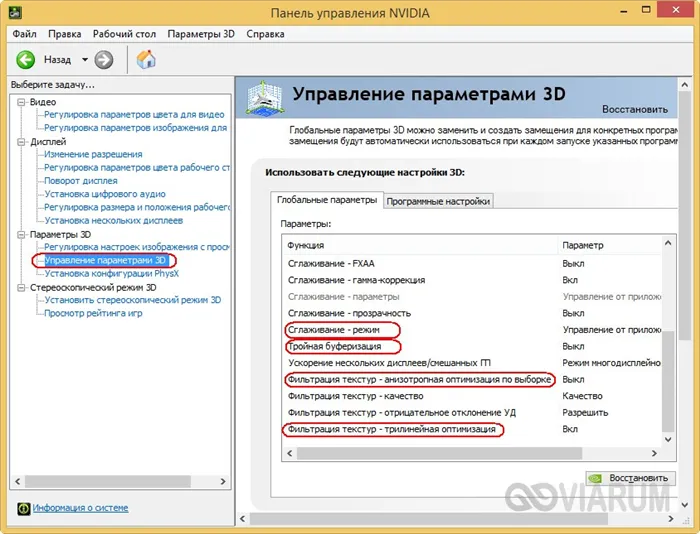Select Ускорение нескольких дисплеев row

point(471,363)
